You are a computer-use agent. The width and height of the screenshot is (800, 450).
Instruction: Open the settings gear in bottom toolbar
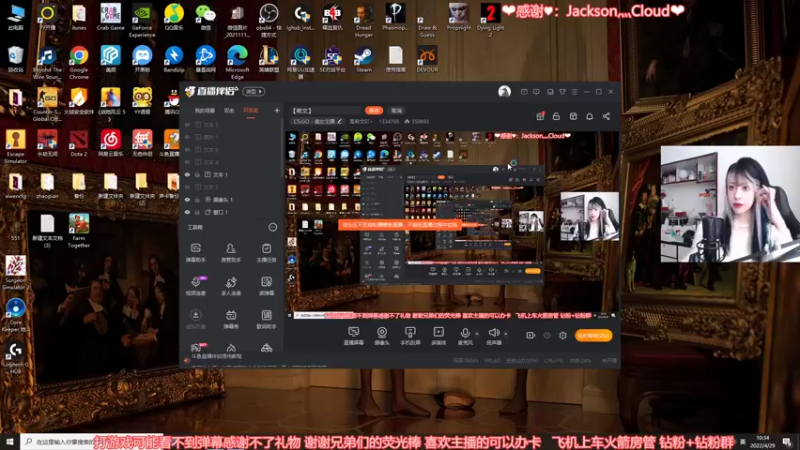coord(563,335)
